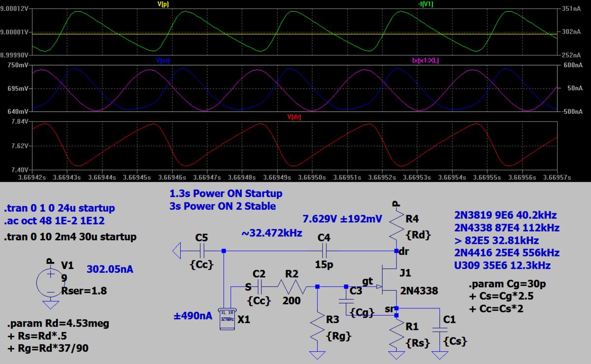Click the C5 capacitor symbol
Viewport: 591px width, 364px height.
click(x=201, y=251)
